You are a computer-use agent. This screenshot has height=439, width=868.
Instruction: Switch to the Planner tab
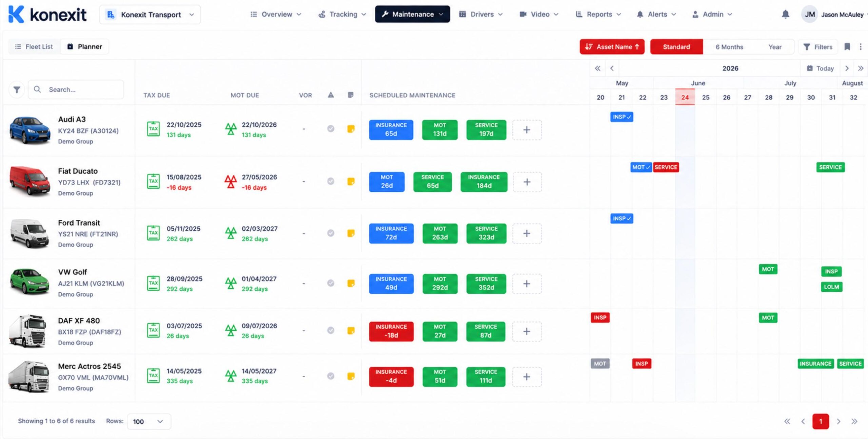point(85,47)
